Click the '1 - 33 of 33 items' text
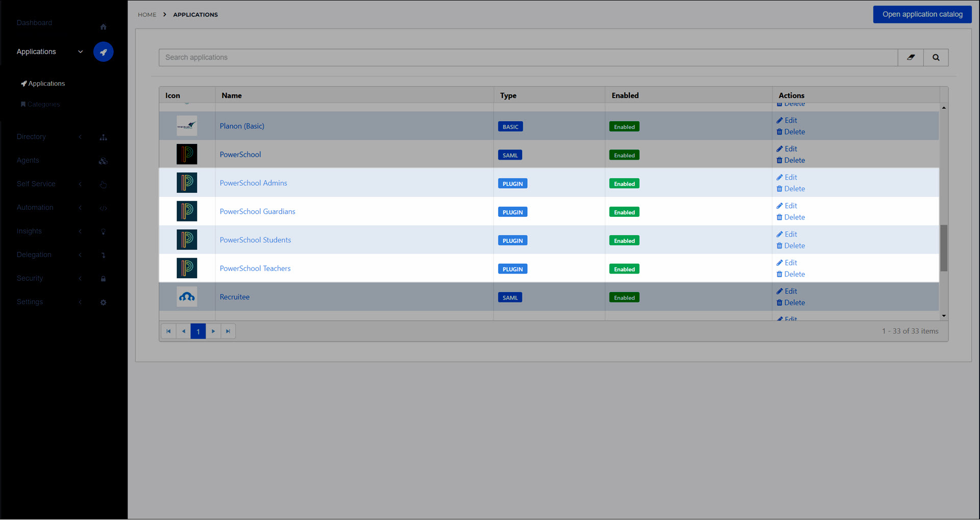 point(910,331)
